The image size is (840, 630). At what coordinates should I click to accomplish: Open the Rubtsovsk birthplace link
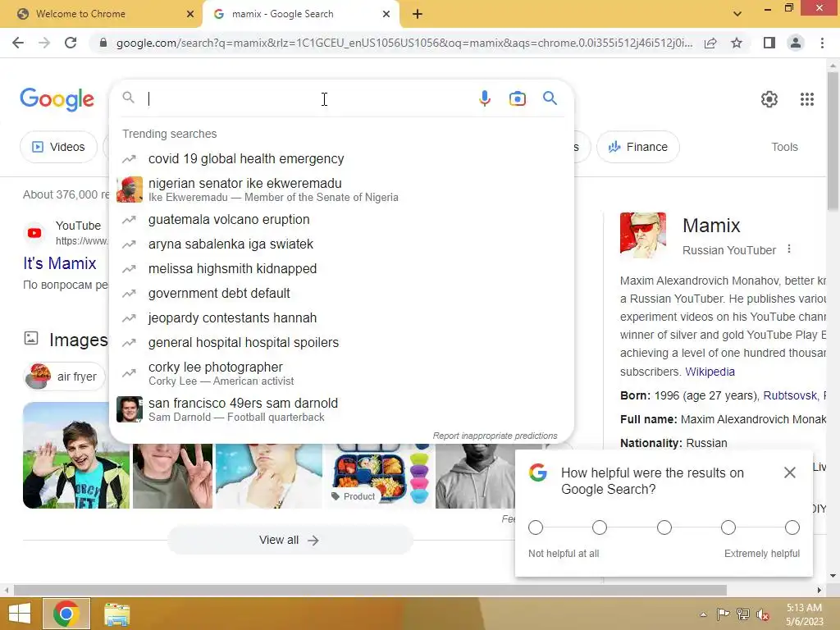tap(790, 395)
